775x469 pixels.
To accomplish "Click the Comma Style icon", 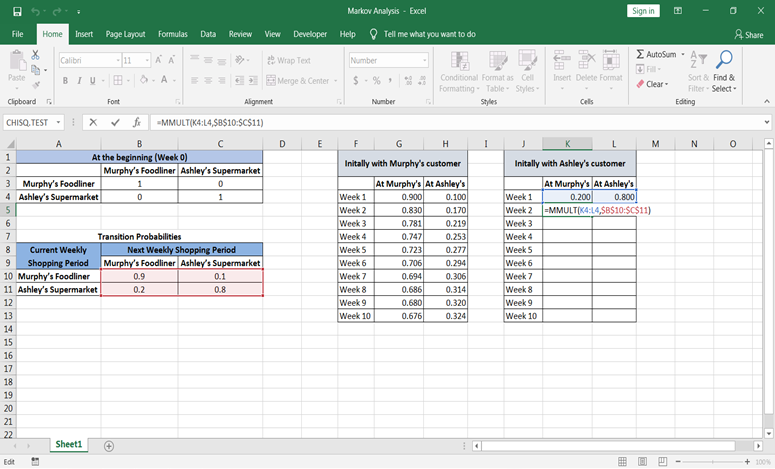I will tap(390, 80).
